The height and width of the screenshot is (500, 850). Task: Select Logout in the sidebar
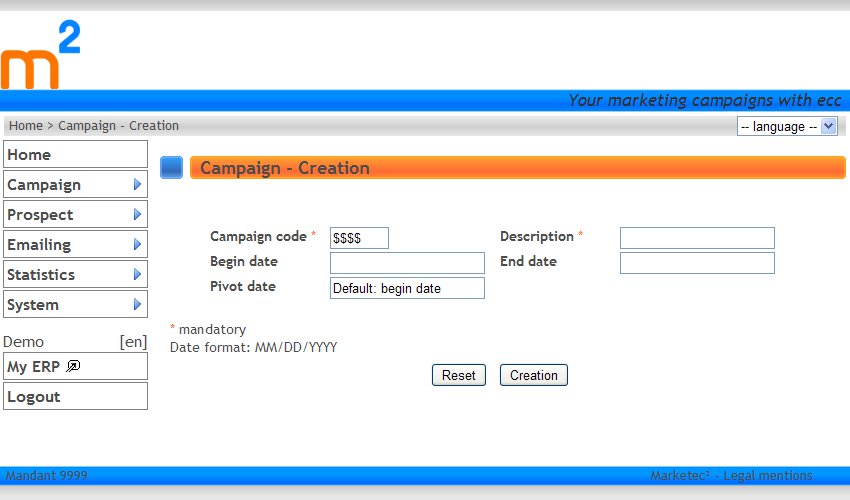pos(75,397)
